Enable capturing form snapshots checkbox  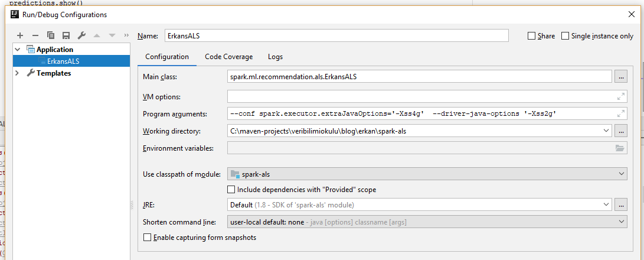148,238
